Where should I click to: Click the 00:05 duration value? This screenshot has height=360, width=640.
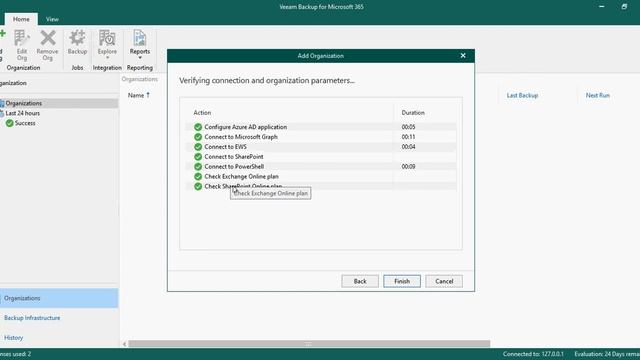(408, 127)
